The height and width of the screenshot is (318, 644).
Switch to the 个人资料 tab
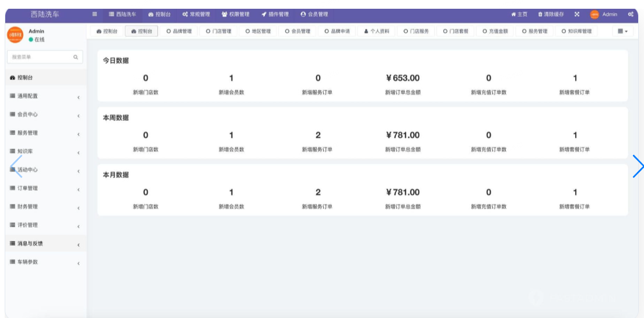[x=376, y=32]
